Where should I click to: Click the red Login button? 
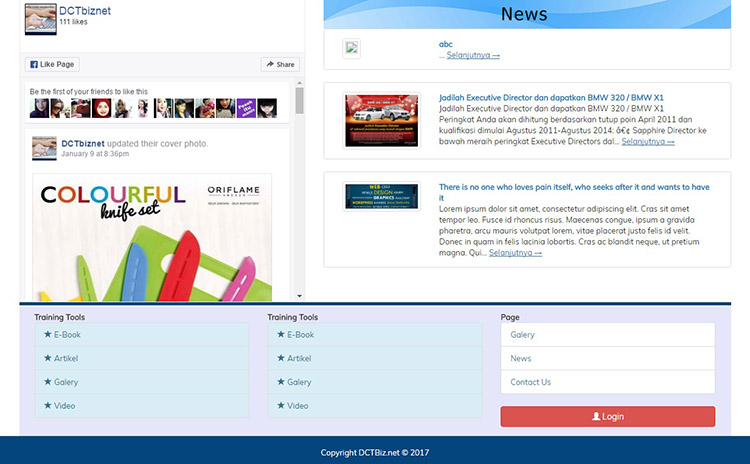point(607,417)
